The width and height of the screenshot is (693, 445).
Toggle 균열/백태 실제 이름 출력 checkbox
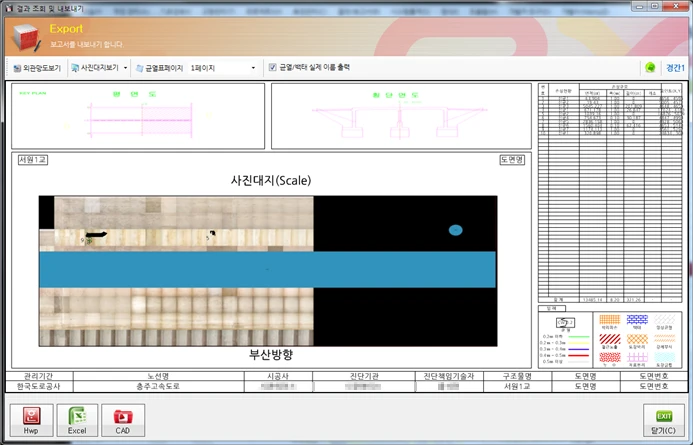pyautogui.click(x=273, y=67)
